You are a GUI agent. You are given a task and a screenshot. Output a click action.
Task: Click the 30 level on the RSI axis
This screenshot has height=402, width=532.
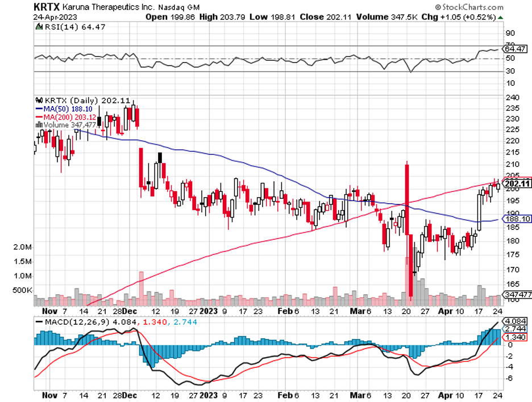pyautogui.click(x=510, y=71)
